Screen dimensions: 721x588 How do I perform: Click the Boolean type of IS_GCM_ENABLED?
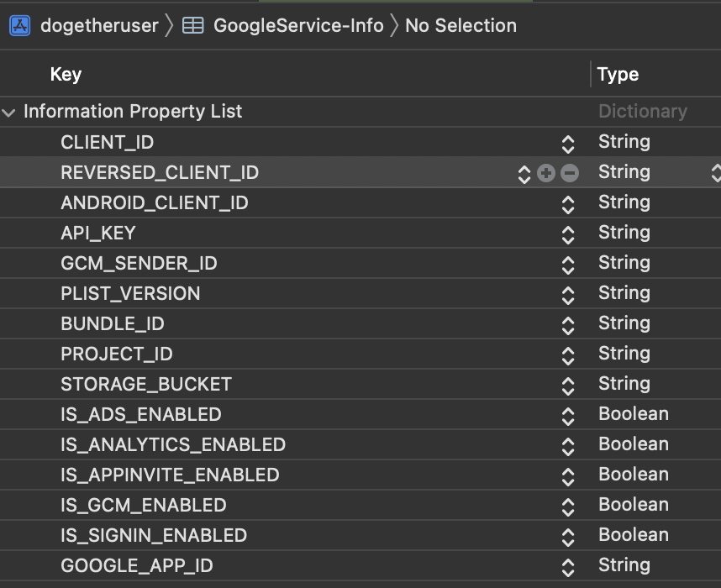coord(634,505)
